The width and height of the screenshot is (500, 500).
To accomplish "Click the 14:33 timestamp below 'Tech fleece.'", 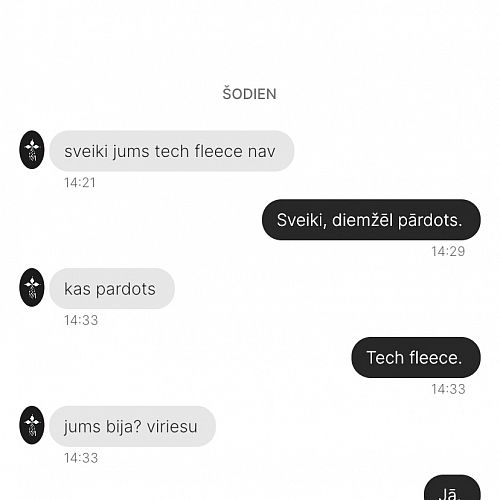I will point(448,389).
